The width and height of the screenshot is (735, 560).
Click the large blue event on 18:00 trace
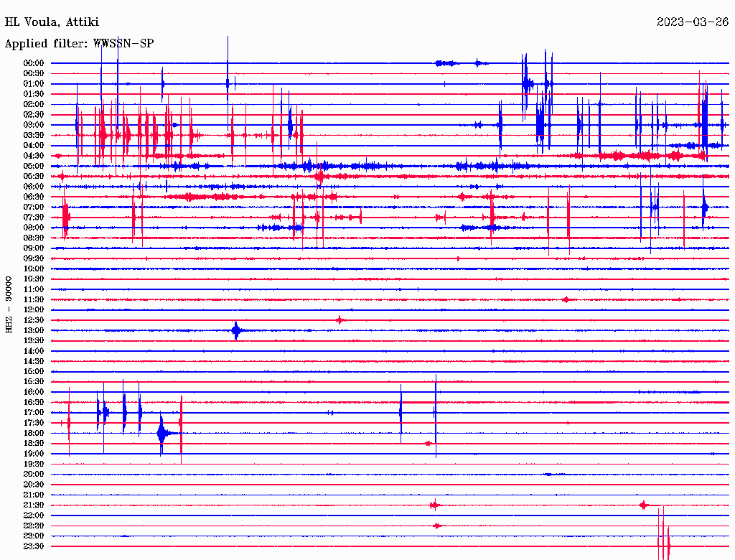click(x=162, y=433)
